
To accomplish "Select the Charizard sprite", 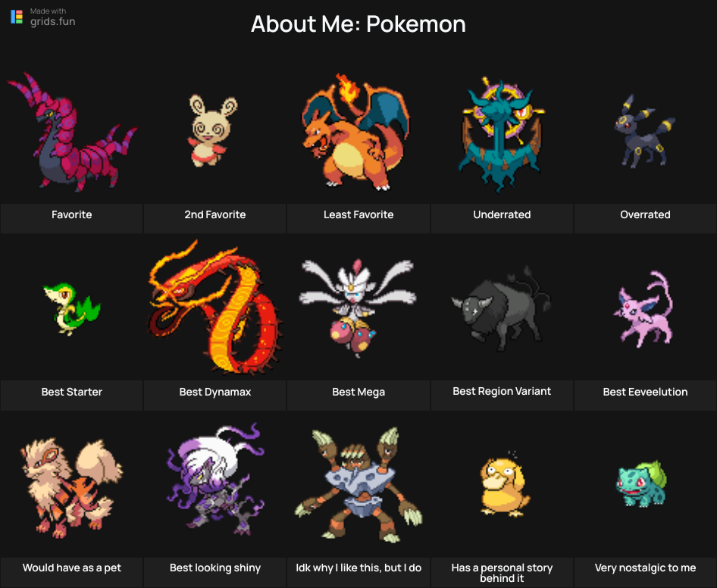I will [x=355, y=132].
